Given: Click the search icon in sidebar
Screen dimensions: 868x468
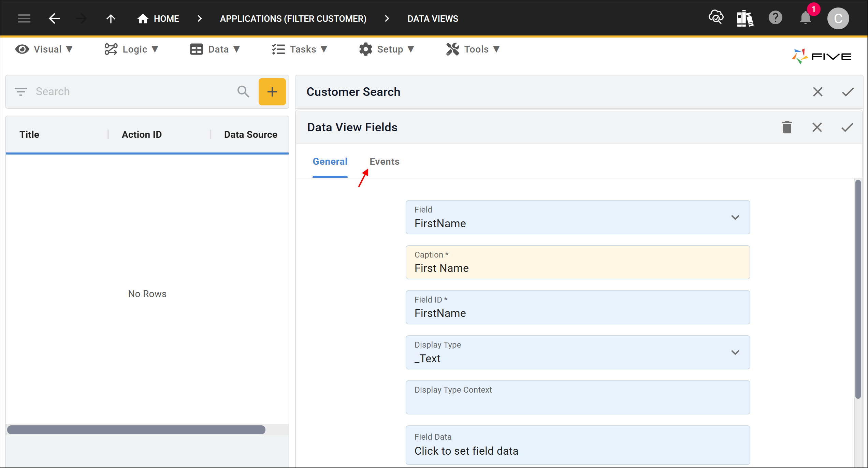Looking at the screenshot, I should tap(243, 91).
